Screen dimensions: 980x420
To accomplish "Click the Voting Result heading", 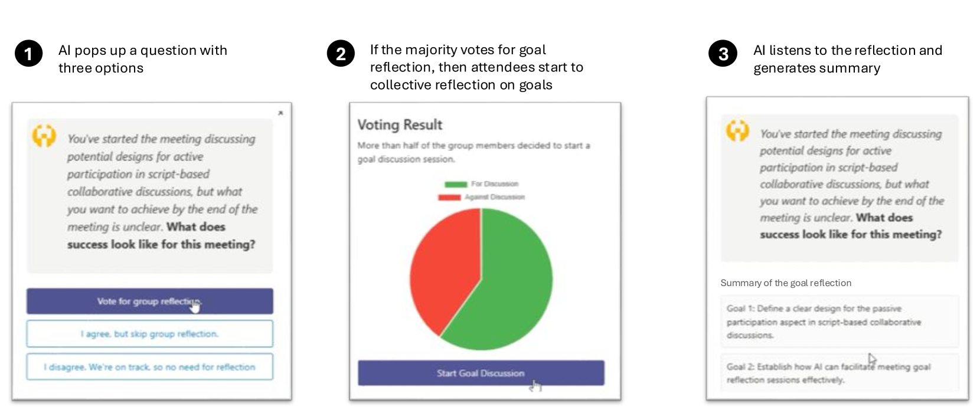I will [400, 124].
